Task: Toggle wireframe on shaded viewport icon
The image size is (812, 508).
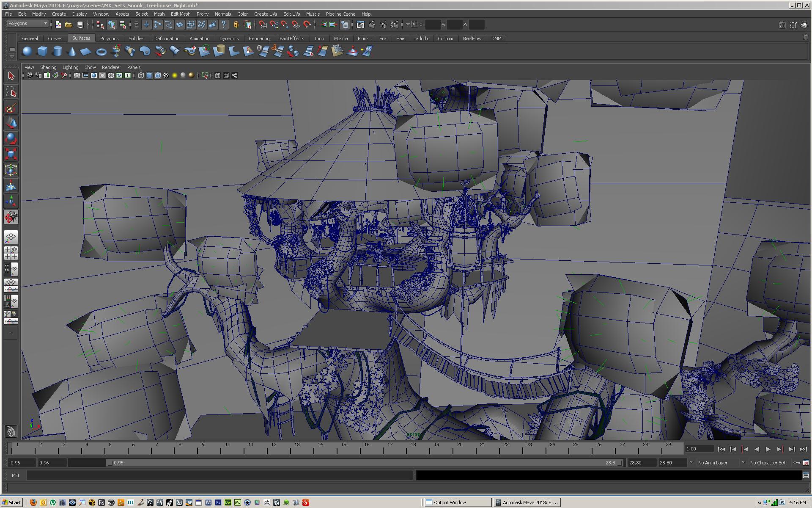Action: click(158, 75)
